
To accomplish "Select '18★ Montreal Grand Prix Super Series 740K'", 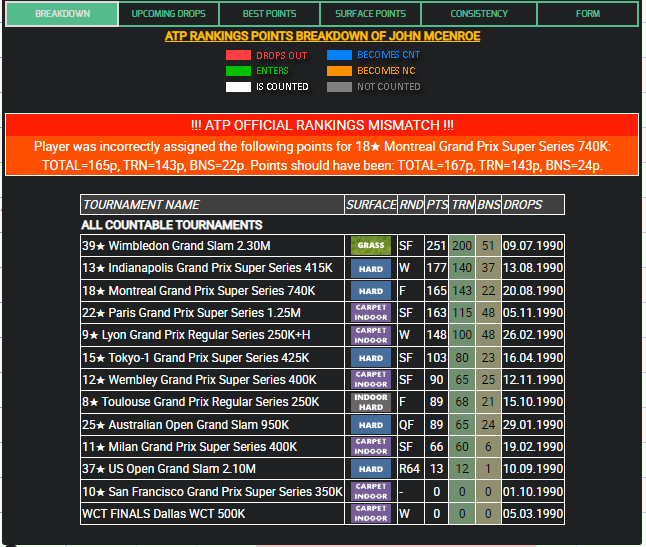I will 322,291.
